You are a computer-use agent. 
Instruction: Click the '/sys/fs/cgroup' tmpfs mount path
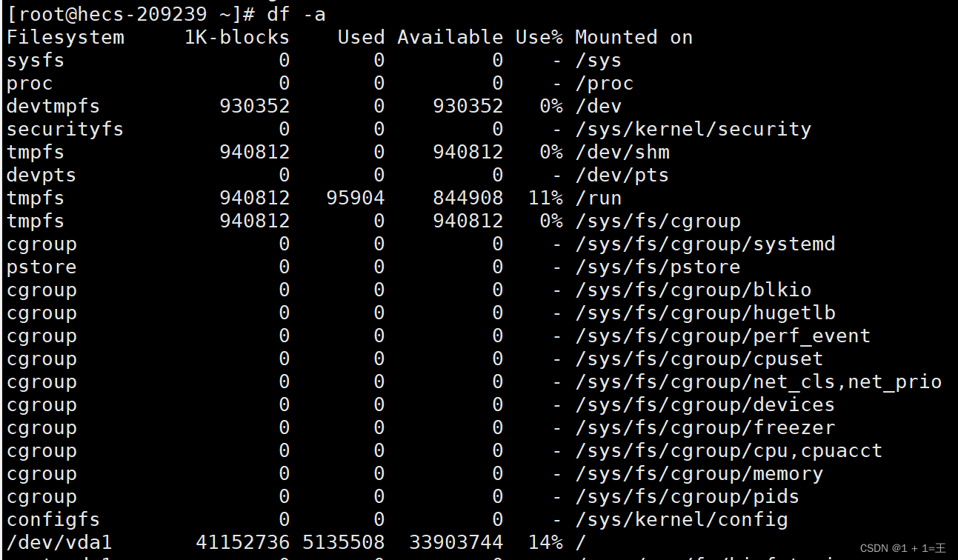click(658, 221)
